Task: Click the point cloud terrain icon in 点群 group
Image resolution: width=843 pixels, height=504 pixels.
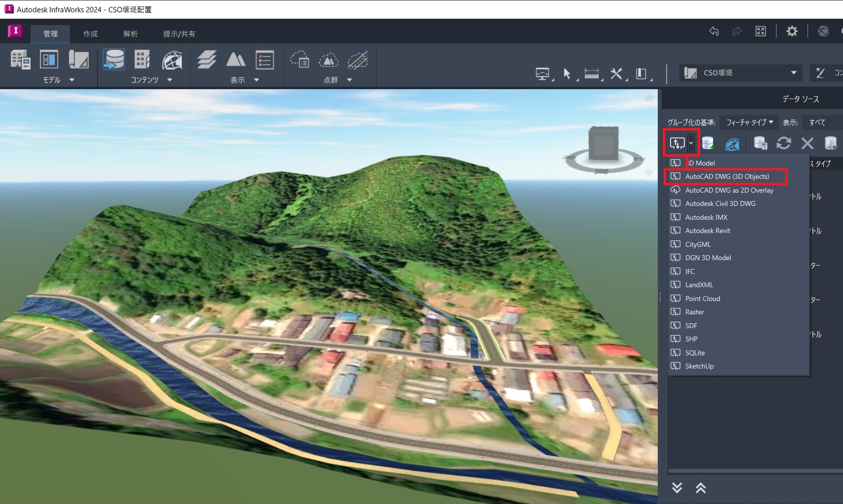Action: (329, 60)
